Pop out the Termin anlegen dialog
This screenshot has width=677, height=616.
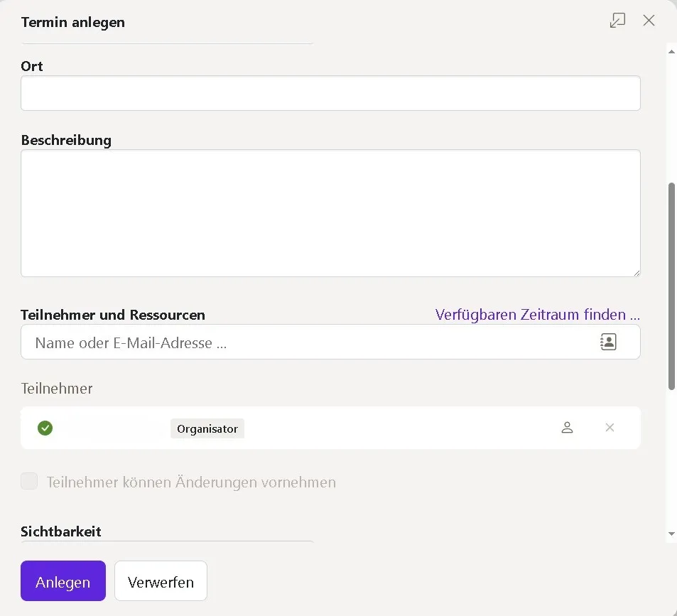(617, 21)
